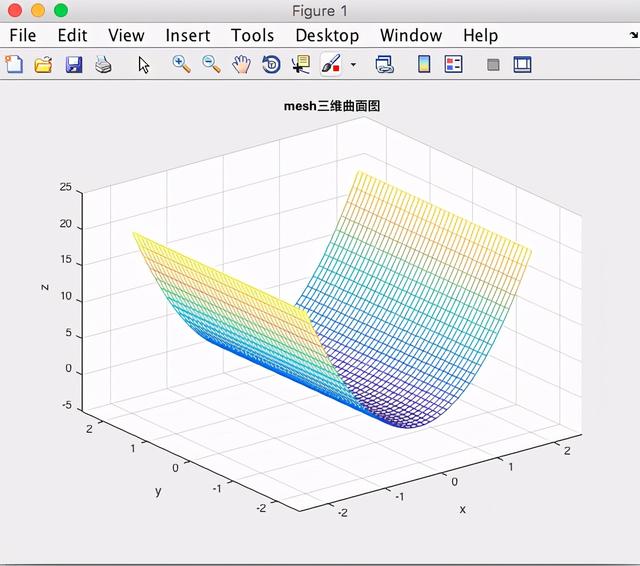The image size is (640, 566).
Task: Open the Help menu
Action: click(x=480, y=36)
